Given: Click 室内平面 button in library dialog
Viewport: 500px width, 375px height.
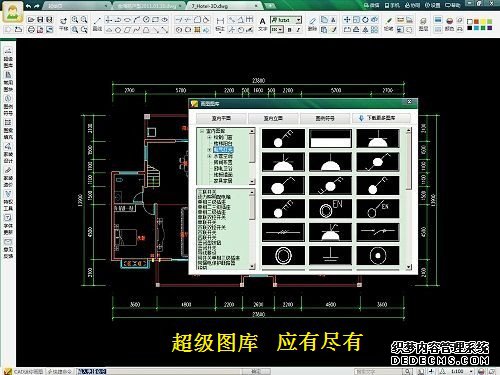Looking at the screenshot, I should [x=221, y=118].
